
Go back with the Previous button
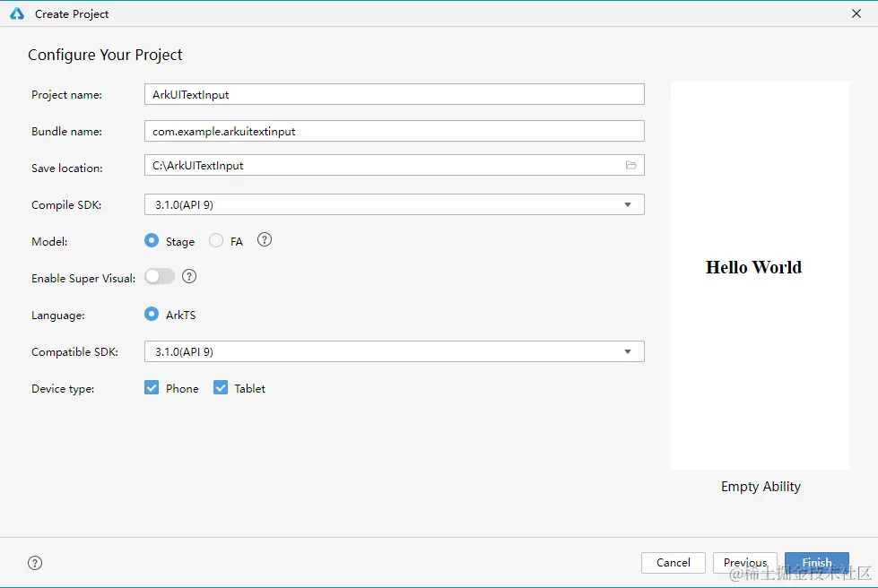point(745,563)
